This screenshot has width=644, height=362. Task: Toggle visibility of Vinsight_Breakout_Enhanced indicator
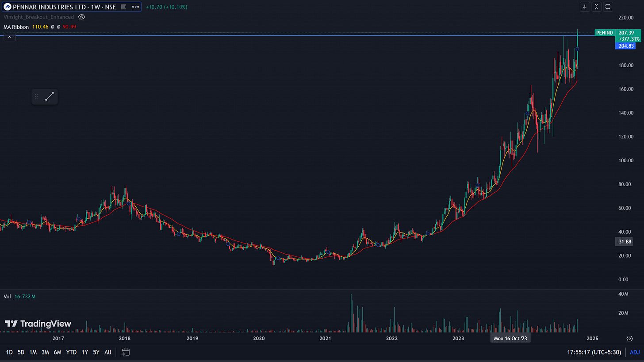coord(81,17)
